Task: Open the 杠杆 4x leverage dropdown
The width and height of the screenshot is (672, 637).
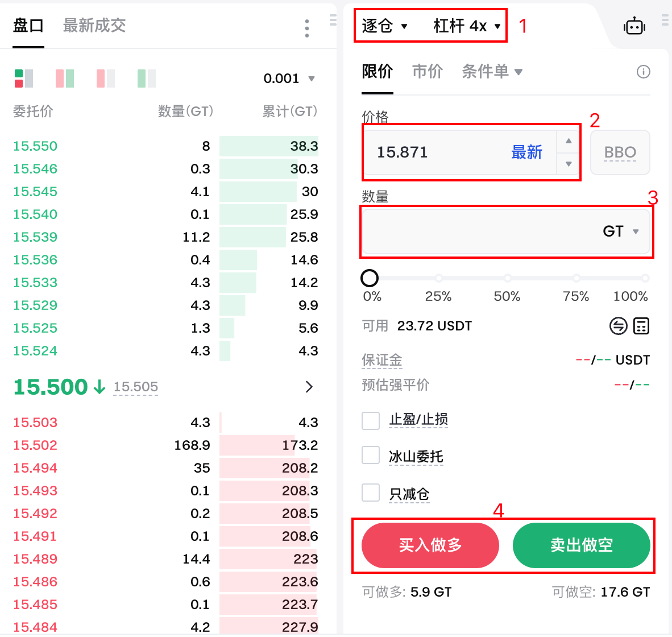Action: [x=467, y=26]
